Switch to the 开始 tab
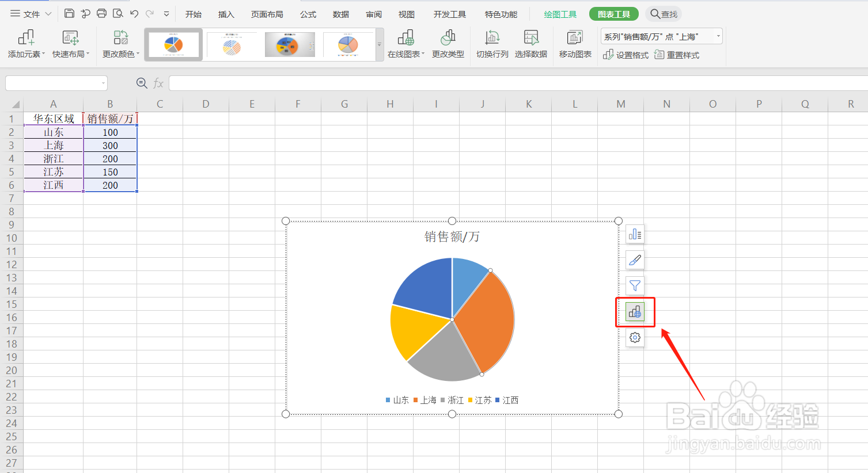868x473 pixels. (x=194, y=14)
